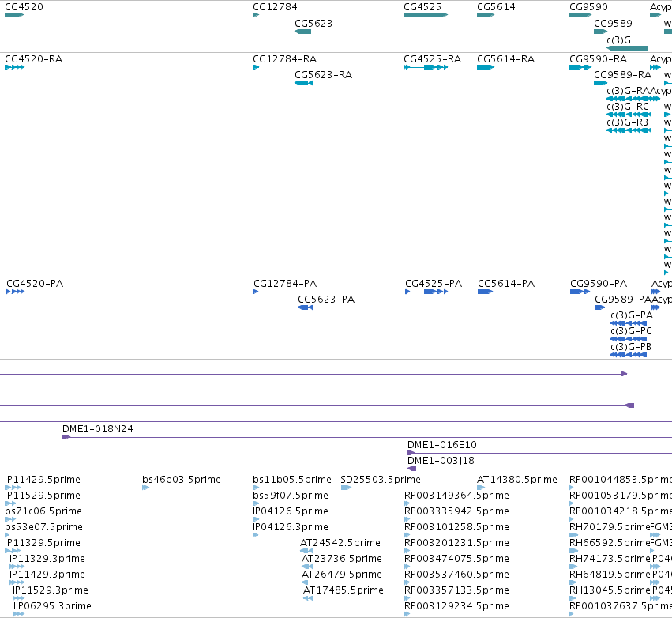This screenshot has height=618, width=672.
Task: Click the DME1-018N24 clone label
Action: click(x=98, y=429)
